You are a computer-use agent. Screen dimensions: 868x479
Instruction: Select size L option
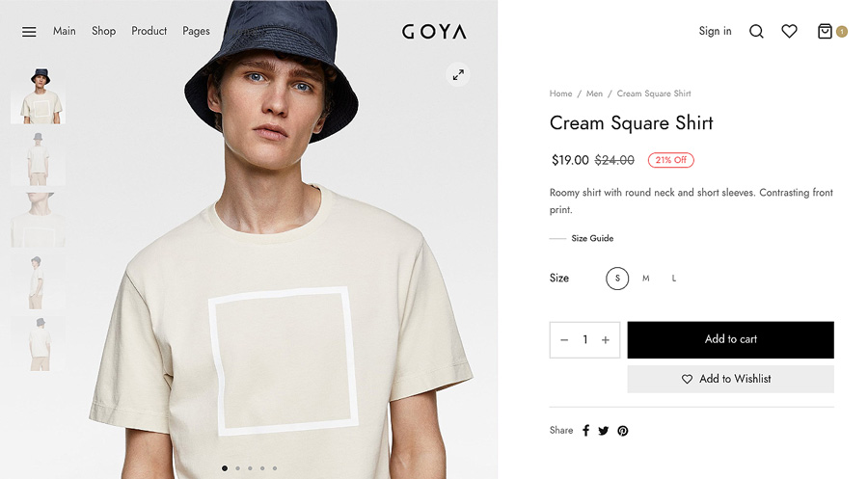pos(674,279)
